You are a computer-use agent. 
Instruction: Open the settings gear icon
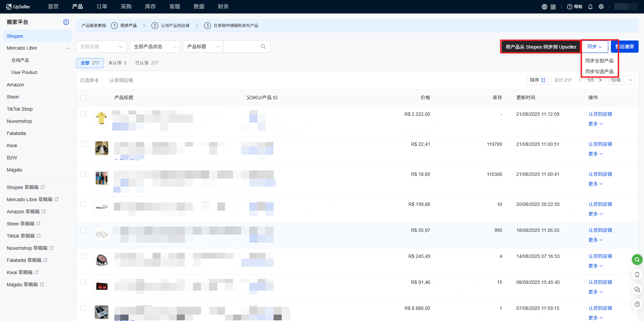[601, 7]
